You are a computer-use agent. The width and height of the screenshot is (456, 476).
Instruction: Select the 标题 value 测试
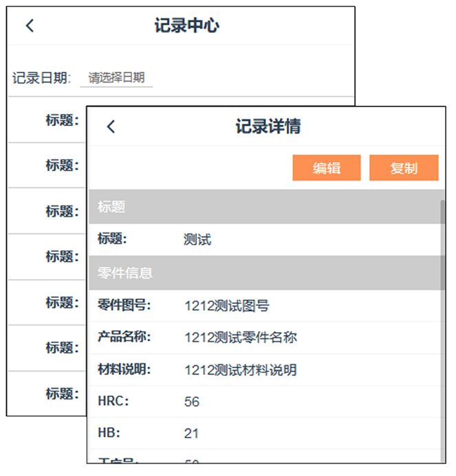point(197,240)
